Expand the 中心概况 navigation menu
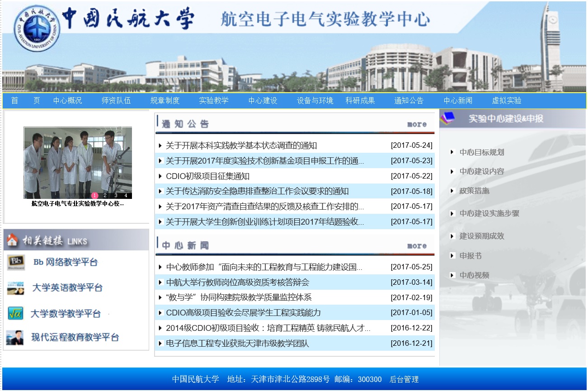 [67, 100]
